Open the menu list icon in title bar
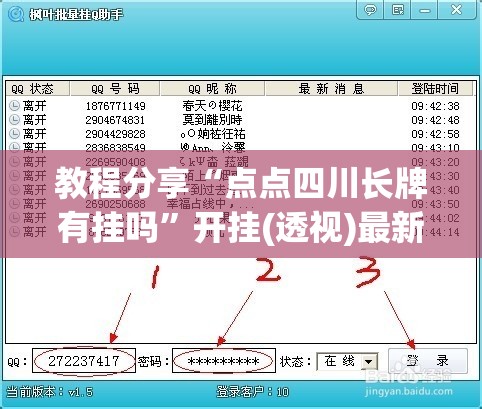Image resolution: width=482 pixels, height=409 pixels. 397,10
